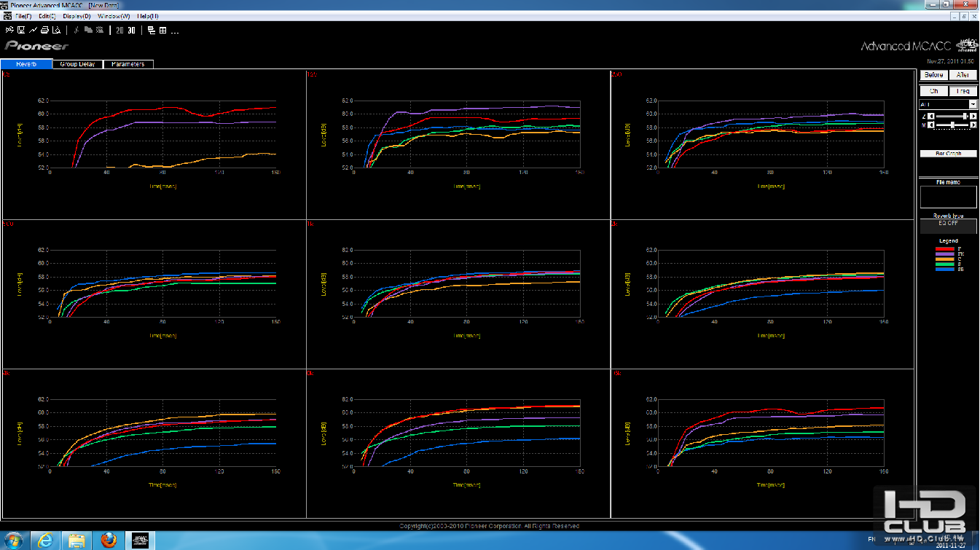Image resolution: width=980 pixels, height=550 pixels.
Task: Toggle the After measurement view
Action: coord(963,75)
